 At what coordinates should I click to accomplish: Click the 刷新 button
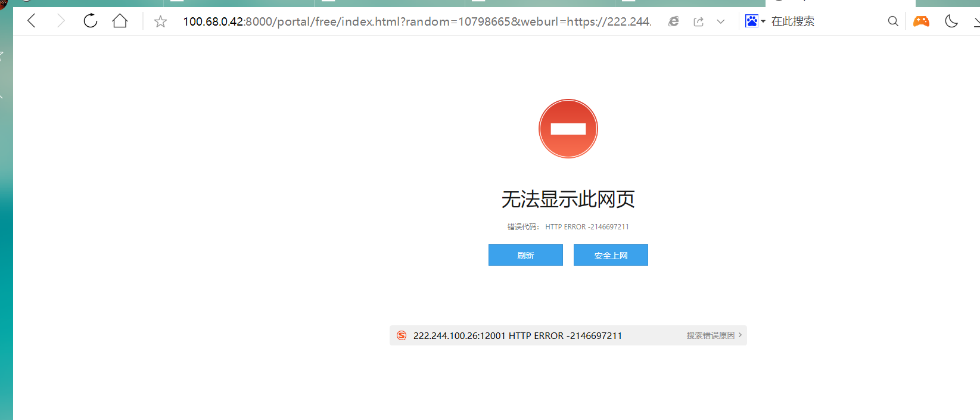click(525, 255)
